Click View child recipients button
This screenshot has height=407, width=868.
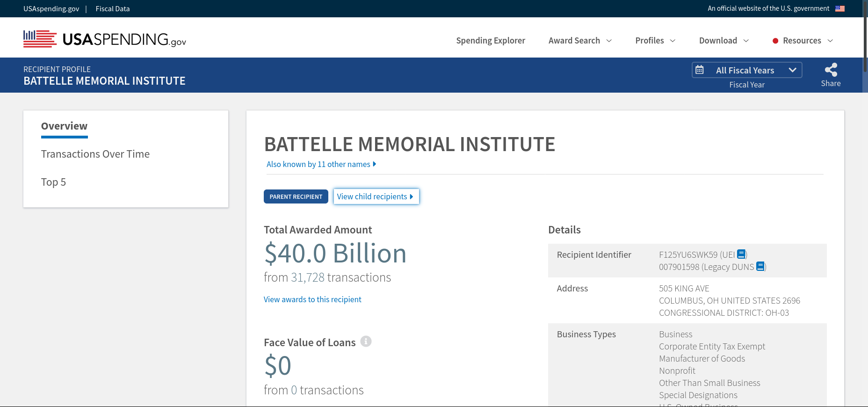[x=376, y=196]
